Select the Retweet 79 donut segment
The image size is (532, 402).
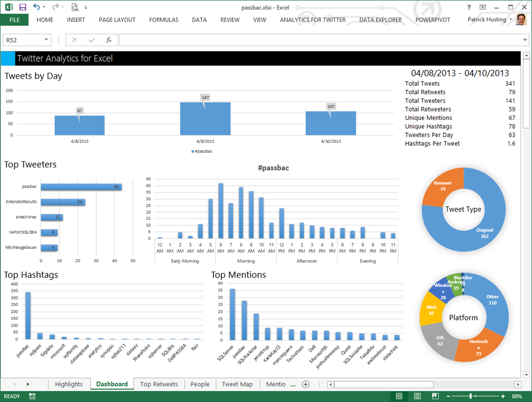click(x=443, y=186)
